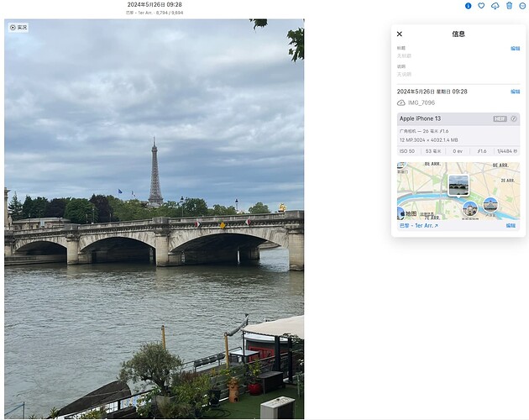Viewport: 529px width, 420px height.
Task: Click the left round building pin on the map
Action: (470, 208)
